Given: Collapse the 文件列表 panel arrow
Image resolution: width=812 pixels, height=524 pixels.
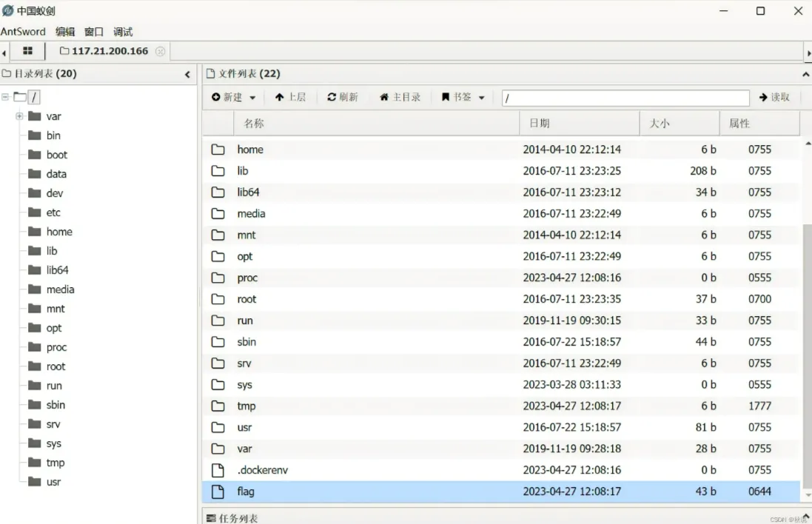Looking at the screenshot, I should click(x=806, y=75).
